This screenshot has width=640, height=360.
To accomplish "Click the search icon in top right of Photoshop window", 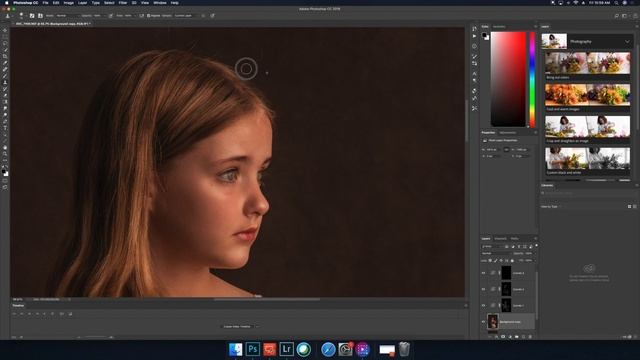I will 616,16.
